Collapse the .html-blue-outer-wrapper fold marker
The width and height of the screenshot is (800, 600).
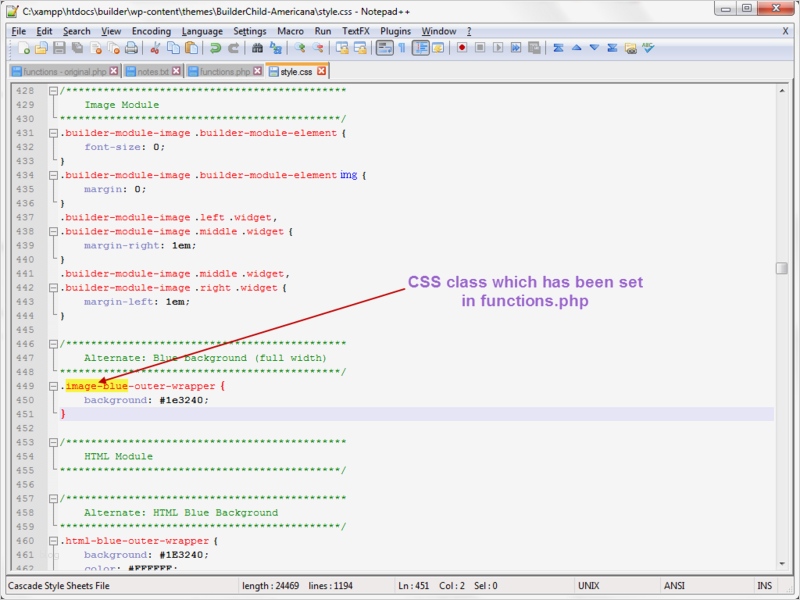(53, 541)
